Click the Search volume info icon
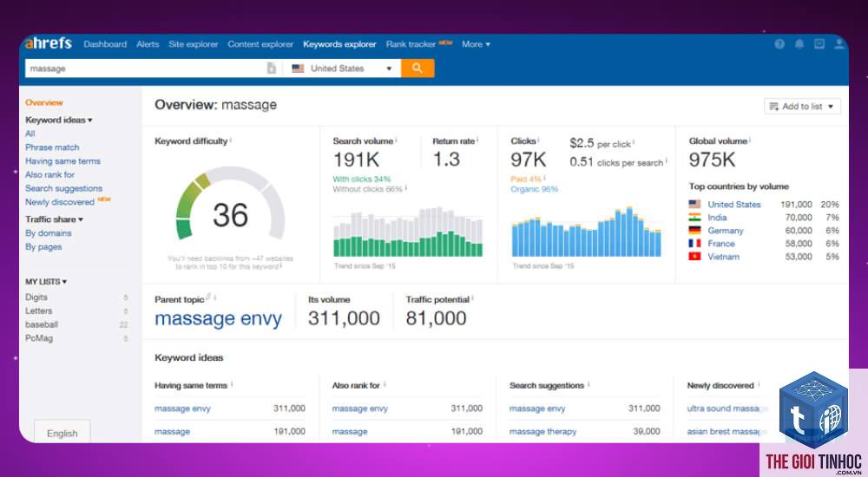Viewport: 868px width, 477px height. pyautogui.click(x=397, y=140)
